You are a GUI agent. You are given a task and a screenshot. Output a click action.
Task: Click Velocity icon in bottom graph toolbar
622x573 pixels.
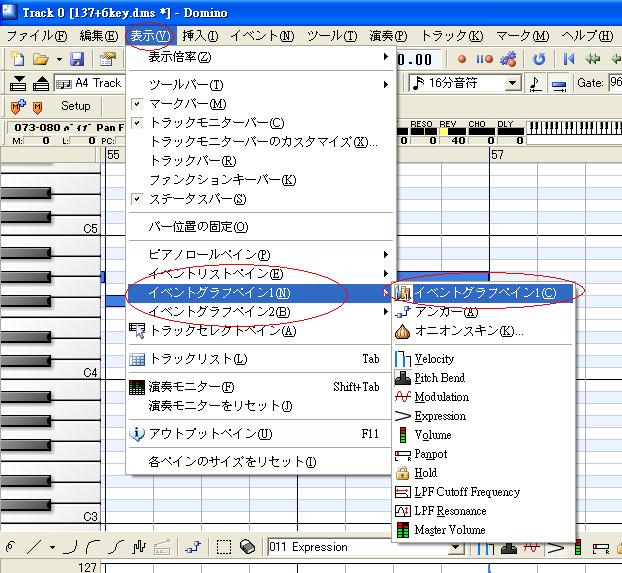click(486, 548)
